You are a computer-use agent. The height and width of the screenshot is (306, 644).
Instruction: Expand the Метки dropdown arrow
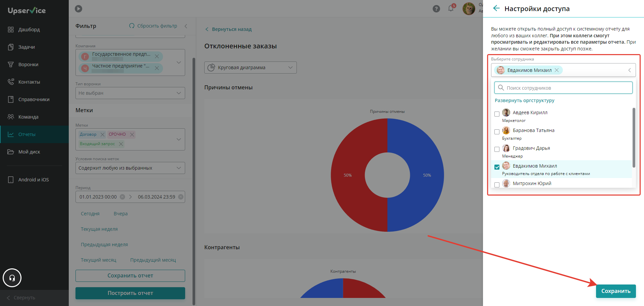pyautogui.click(x=179, y=139)
